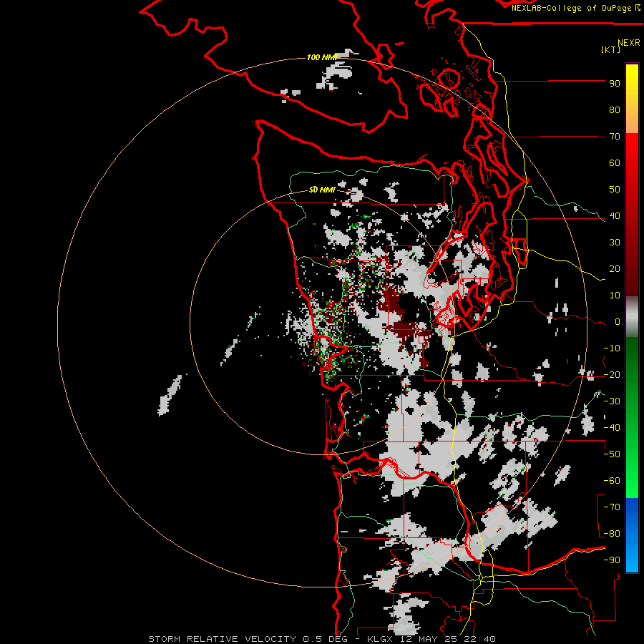
Task: Click the -30 knot scale label
Action: click(612, 401)
